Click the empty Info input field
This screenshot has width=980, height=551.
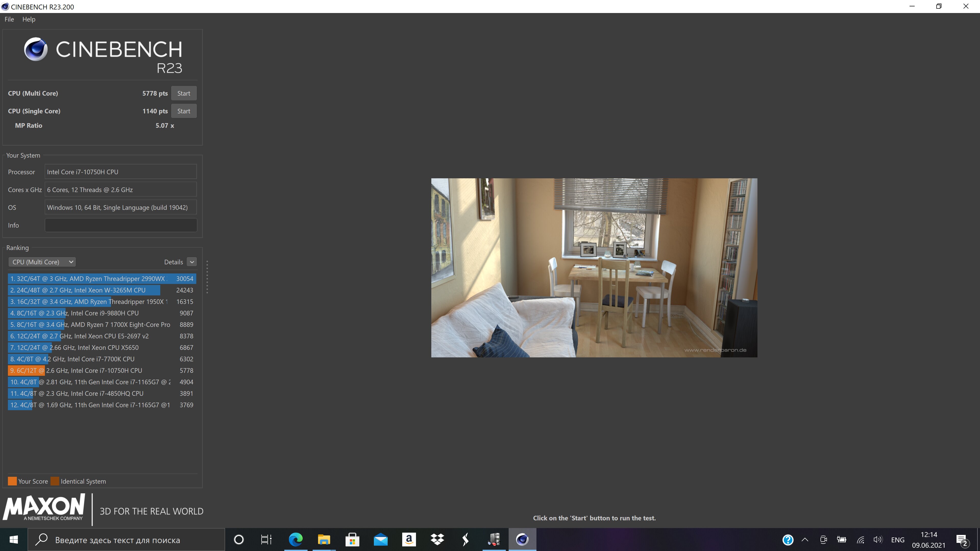tap(121, 225)
